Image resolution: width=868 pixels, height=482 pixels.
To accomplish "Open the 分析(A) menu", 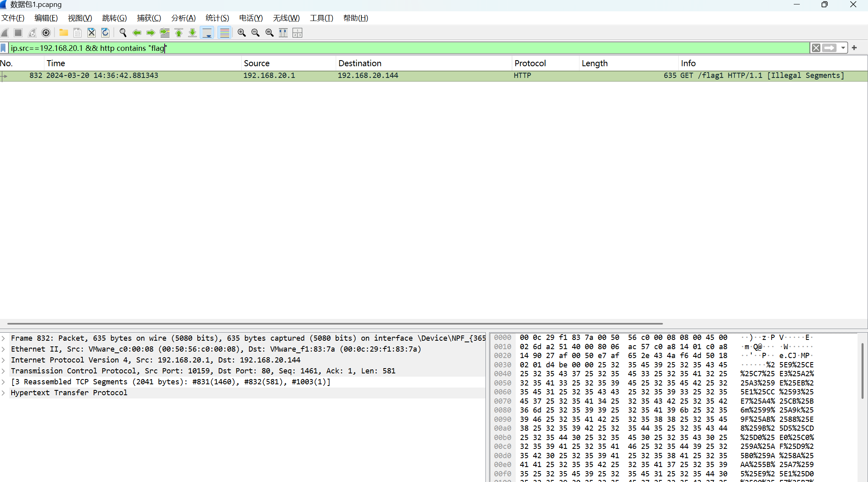I will [183, 18].
